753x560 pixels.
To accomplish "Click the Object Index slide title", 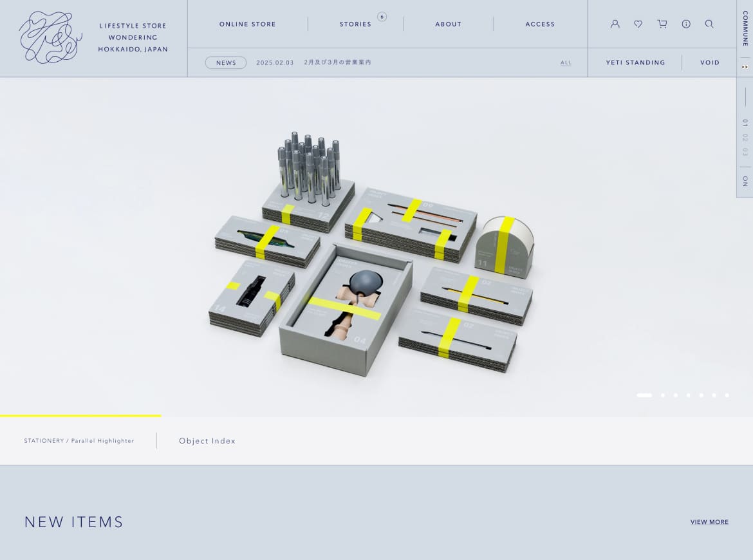I will 207,441.
